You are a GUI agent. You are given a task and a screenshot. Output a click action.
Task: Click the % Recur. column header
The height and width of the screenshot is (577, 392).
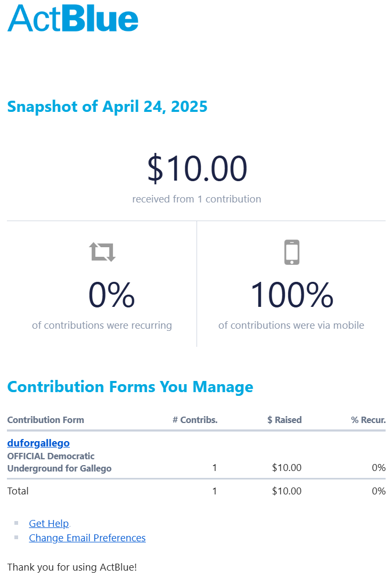point(368,420)
